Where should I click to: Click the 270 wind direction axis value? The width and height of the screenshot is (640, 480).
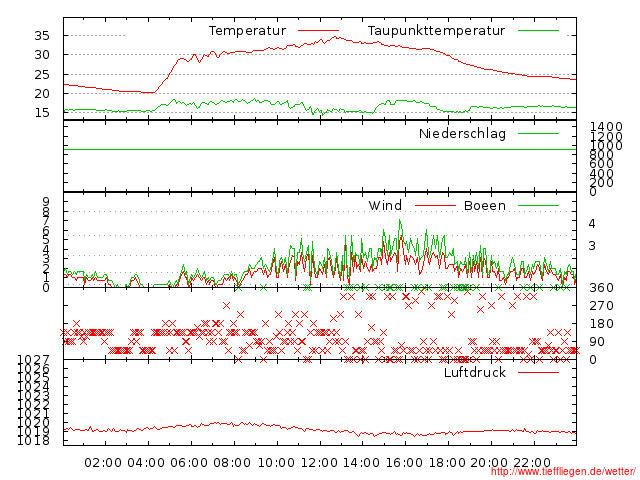click(x=601, y=306)
